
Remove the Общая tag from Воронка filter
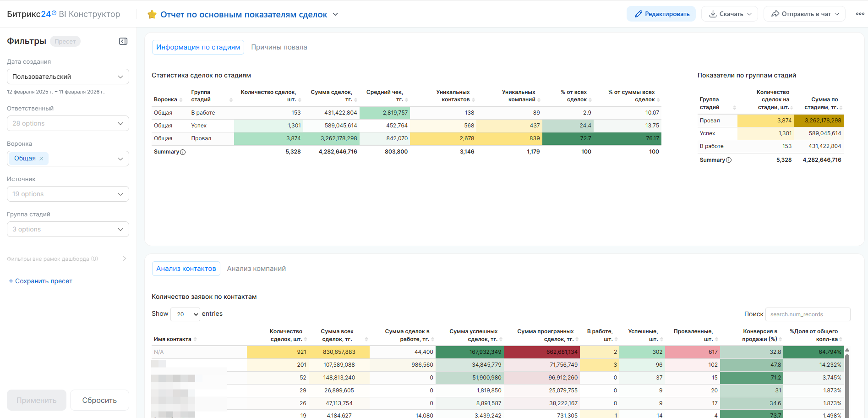tap(41, 159)
